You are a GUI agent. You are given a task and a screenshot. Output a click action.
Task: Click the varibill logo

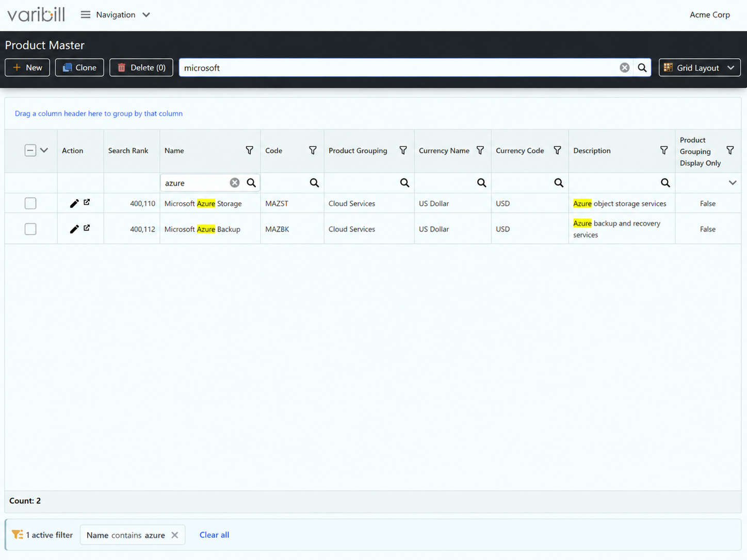pyautogui.click(x=36, y=14)
